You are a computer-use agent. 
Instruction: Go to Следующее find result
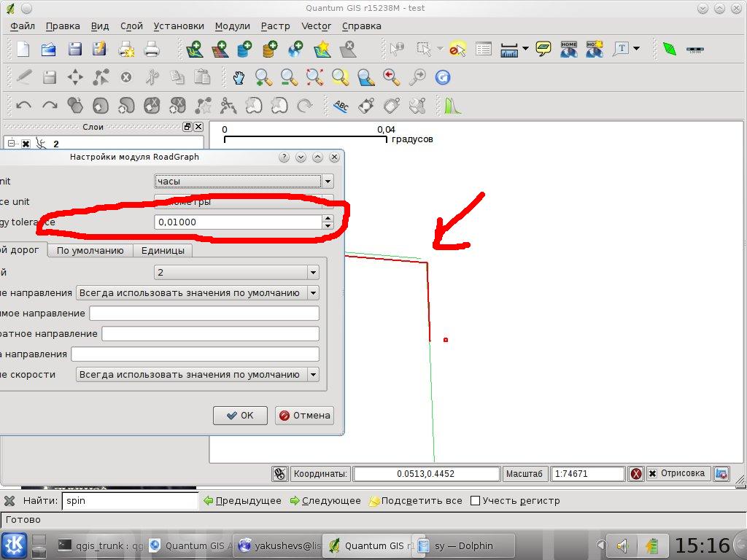[x=325, y=500]
